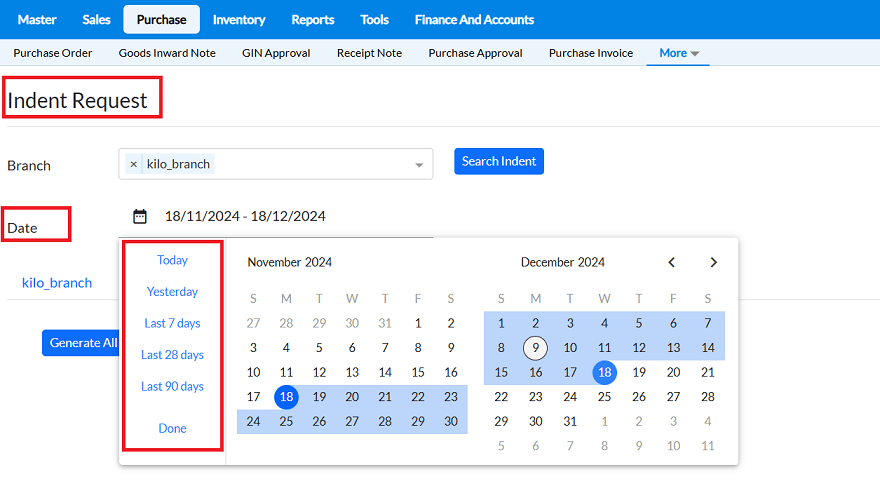Switch to the Inventory menu
The image size is (880, 500).
click(x=239, y=19)
